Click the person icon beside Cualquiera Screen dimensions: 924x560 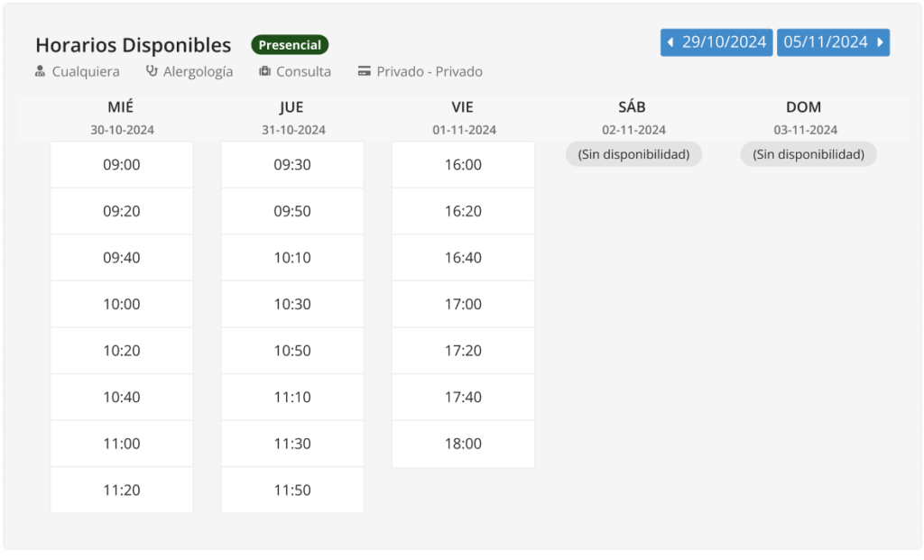[x=40, y=71]
